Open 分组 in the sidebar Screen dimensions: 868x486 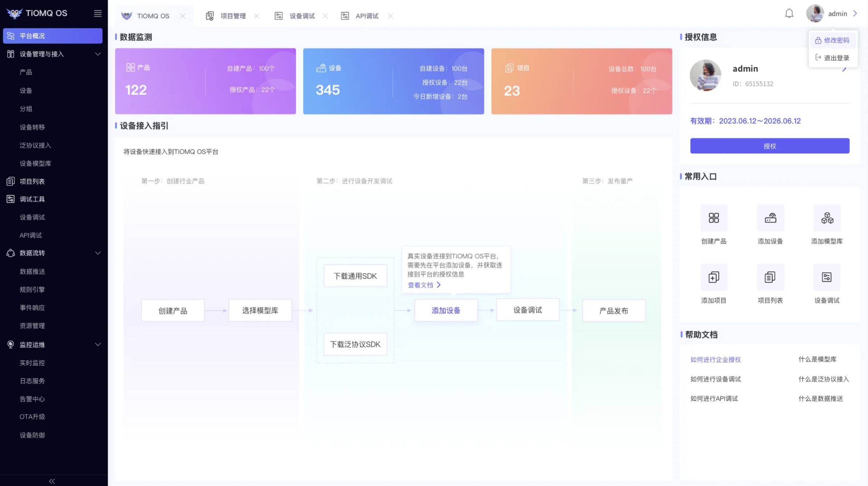26,109
